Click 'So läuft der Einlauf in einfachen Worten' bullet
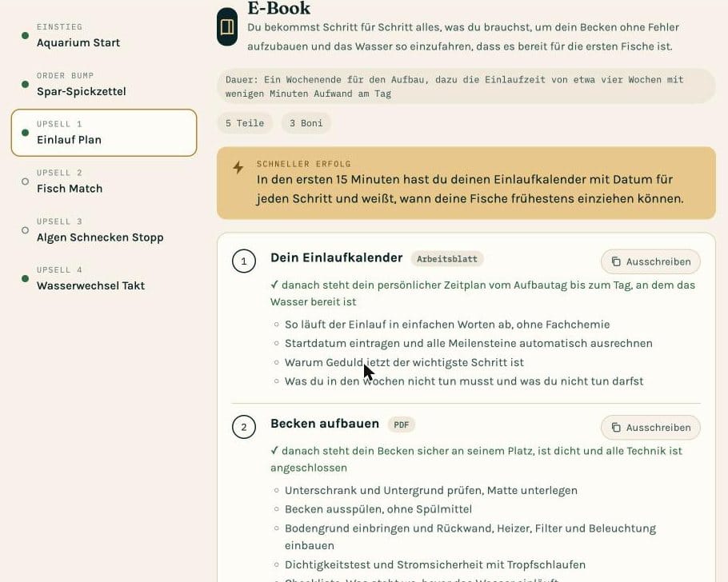Image resolution: width=728 pixels, height=582 pixels. coord(447,325)
